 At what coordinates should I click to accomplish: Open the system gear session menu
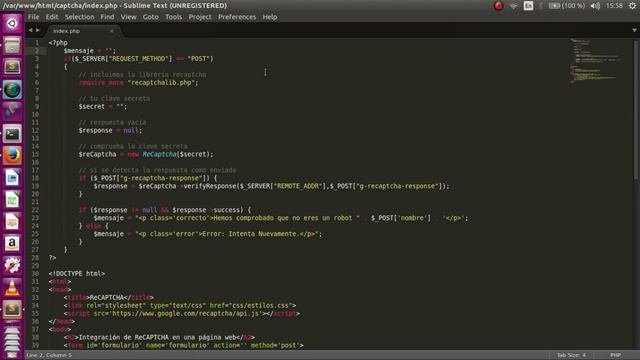click(632, 6)
